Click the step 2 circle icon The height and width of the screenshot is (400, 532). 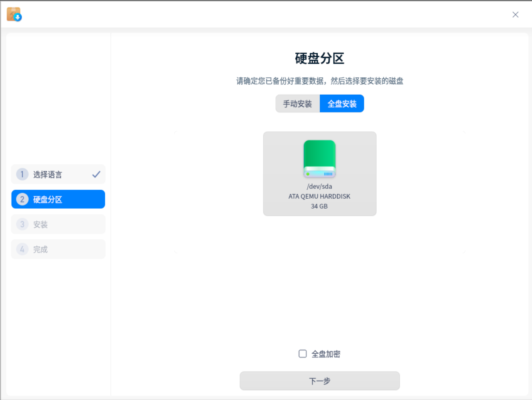click(22, 199)
